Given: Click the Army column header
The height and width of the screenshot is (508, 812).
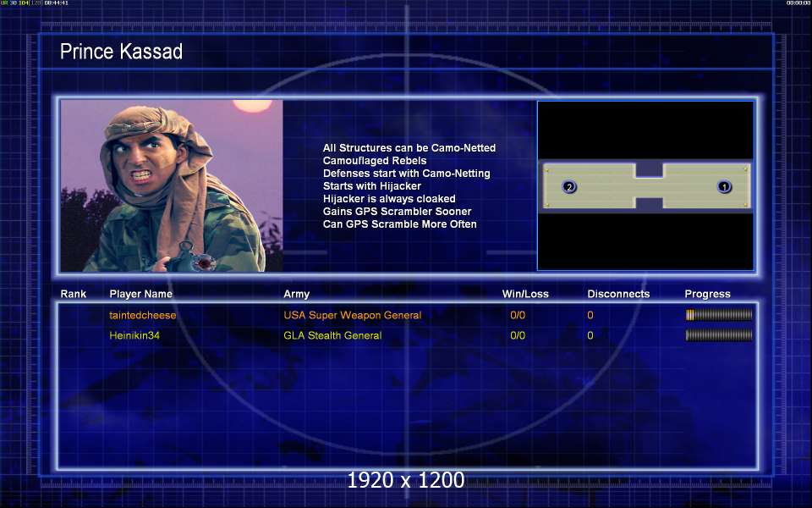Looking at the screenshot, I should pyautogui.click(x=296, y=294).
